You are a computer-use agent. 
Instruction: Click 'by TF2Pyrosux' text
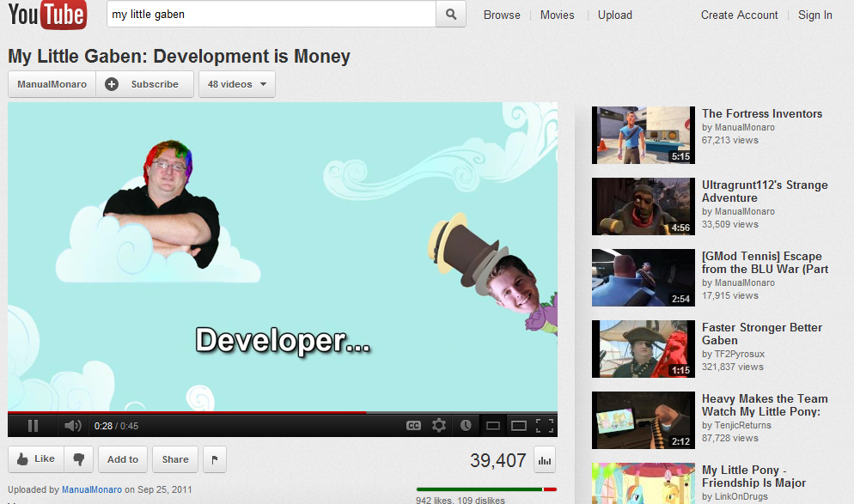pyautogui.click(x=733, y=354)
